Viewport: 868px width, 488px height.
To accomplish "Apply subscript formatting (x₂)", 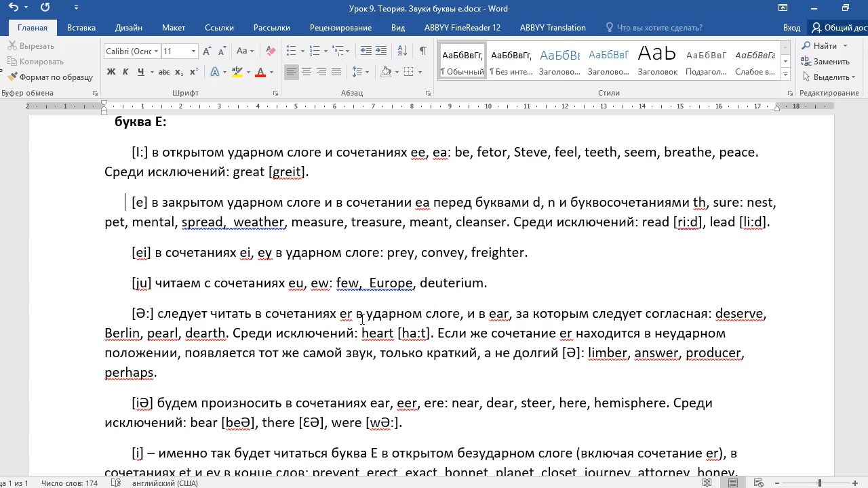I will 179,72.
